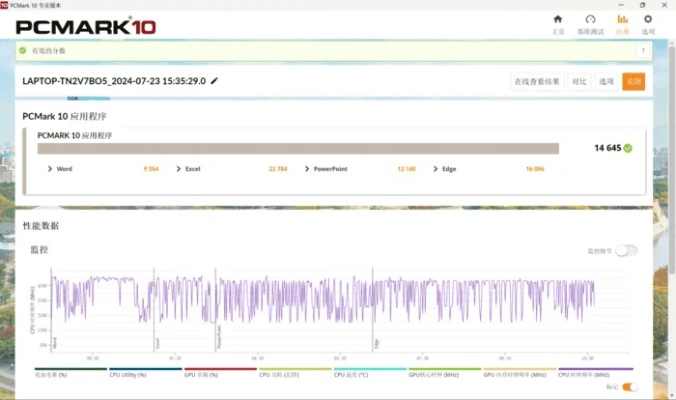
Task: Open the Benchmarks gauge icon
Action: pyautogui.click(x=590, y=22)
